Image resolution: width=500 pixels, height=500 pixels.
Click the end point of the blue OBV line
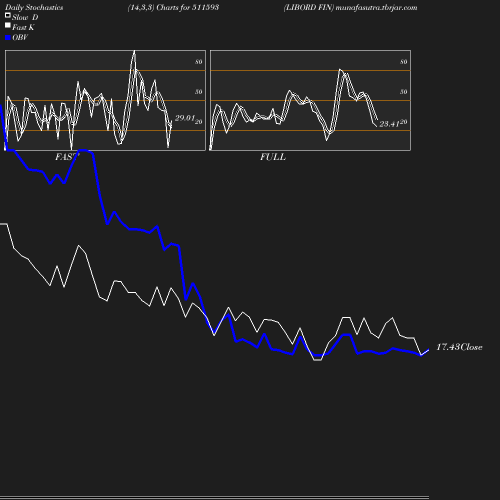pos(428,350)
